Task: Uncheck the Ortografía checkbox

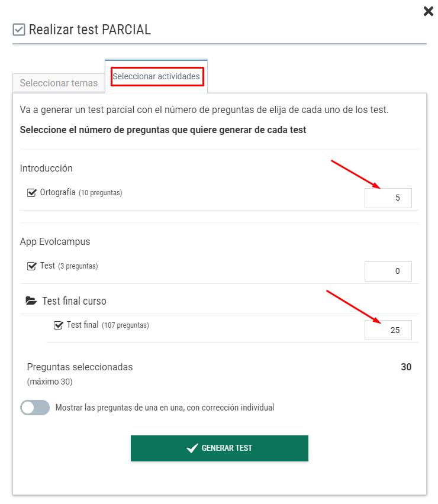Action: click(32, 193)
